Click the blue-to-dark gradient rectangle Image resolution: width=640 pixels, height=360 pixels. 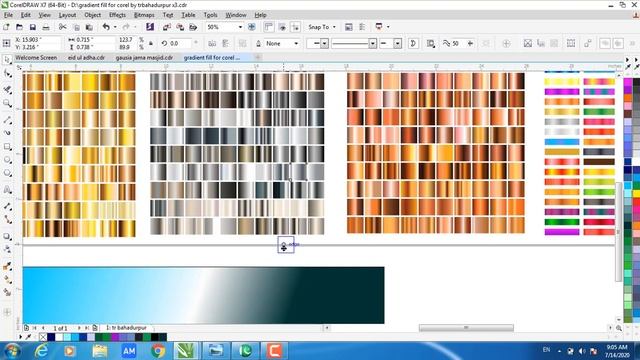coord(203,295)
